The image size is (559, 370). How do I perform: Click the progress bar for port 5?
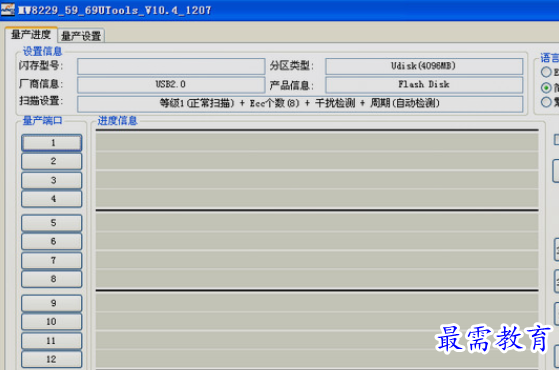[317, 222]
